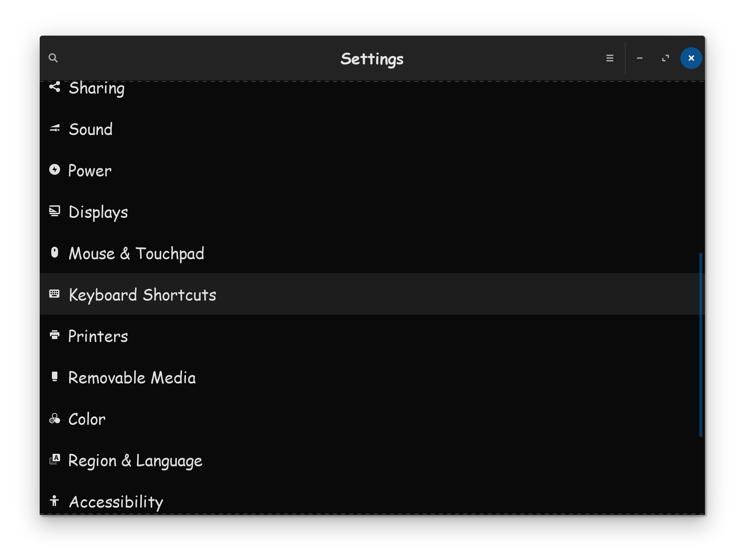Viewport: 746px width, 560px height.
Task: Go to Region & Language settings
Action: (x=135, y=461)
